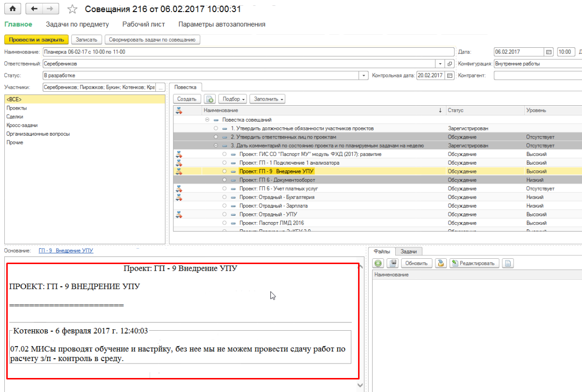This screenshot has height=392, width=582.
Task: Click the blank document icon after Редактировать
Action: coord(508,263)
